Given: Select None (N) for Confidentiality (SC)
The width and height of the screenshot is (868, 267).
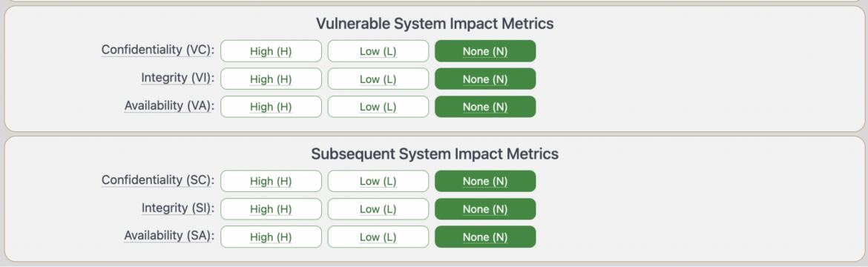Looking at the screenshot, I should [485, 181].
